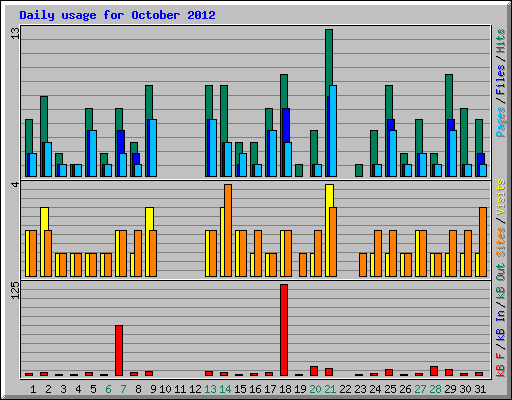This screenshot has width=512, height=400.
Task: Click the green weekend day label 13
Action: pyautogui.click(x=210, y=389)
